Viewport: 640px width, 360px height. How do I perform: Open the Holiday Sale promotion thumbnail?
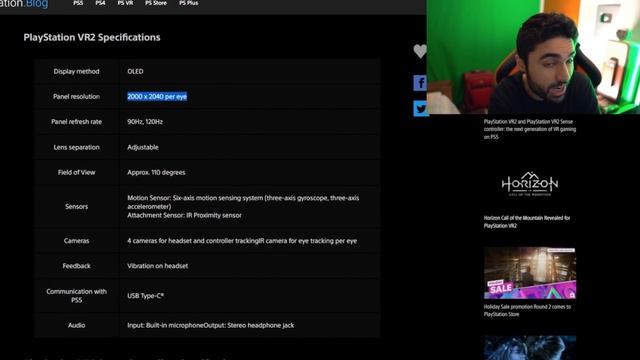(x=530, y=273)
